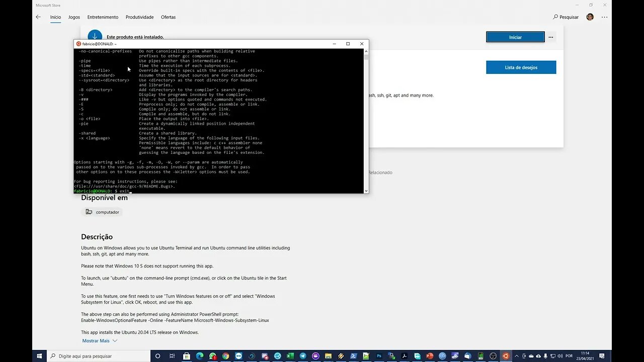644x362 pixels.
Task: Add to Lista de desejos
Action: [521, 67]
